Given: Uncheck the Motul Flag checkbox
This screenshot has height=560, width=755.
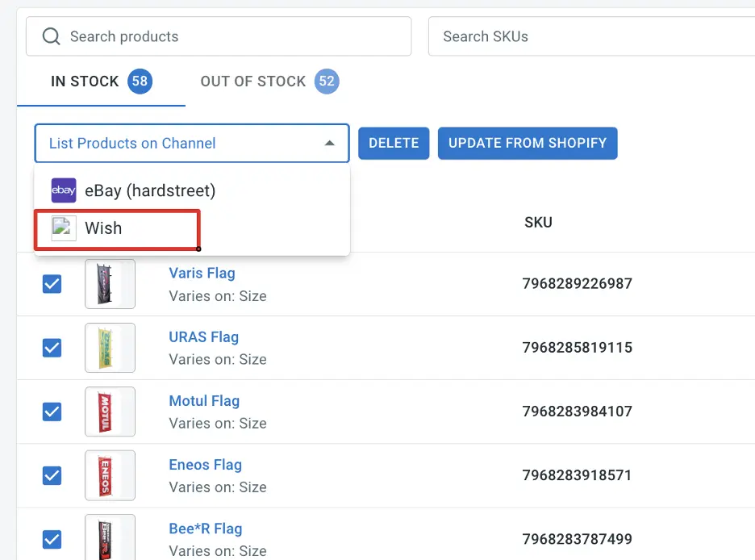Looking at the screenshot, I should tap(52, 412).
